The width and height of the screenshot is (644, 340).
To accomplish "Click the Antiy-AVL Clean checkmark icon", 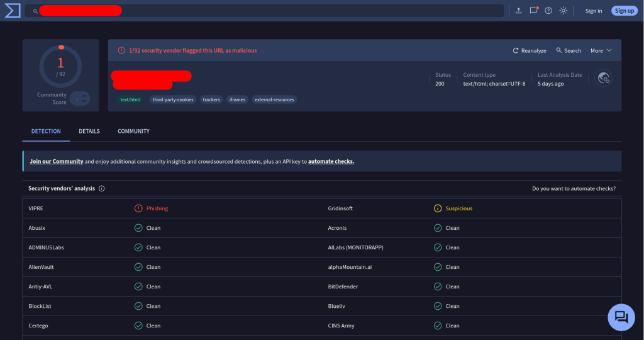I will [138, 286].
